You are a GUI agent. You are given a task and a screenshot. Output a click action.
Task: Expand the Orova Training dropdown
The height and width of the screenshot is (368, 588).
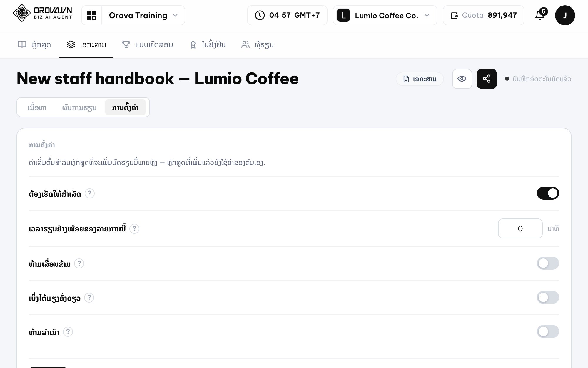click(143, 15)
